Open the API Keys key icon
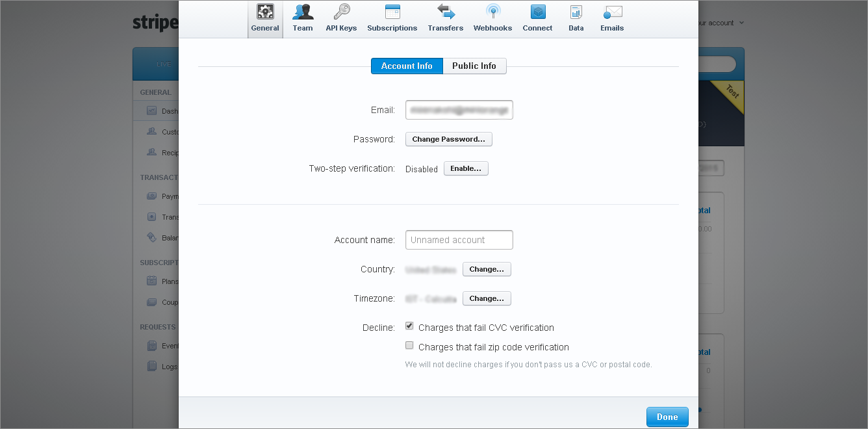This screenshot has width=868, height=429. [x=341, y=12]
